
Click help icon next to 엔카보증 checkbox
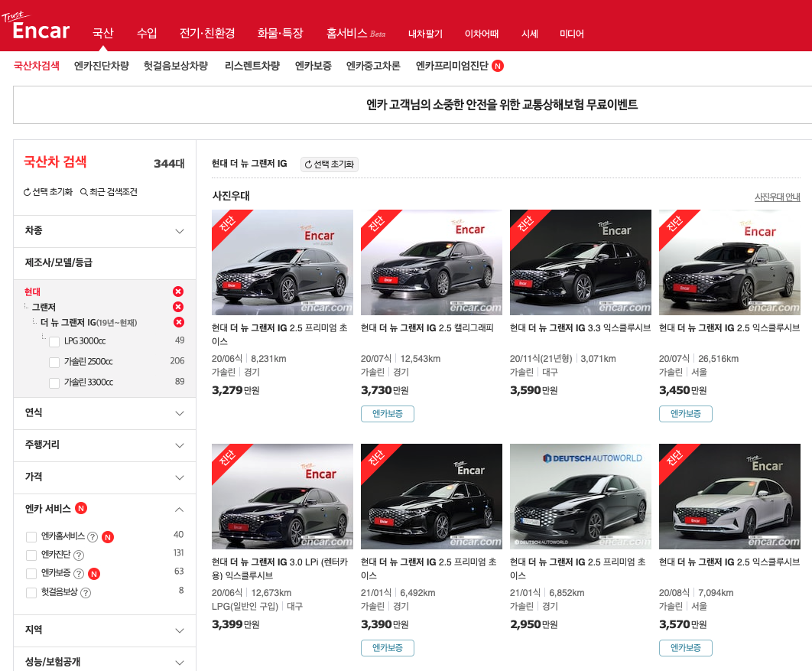(79, 574)
